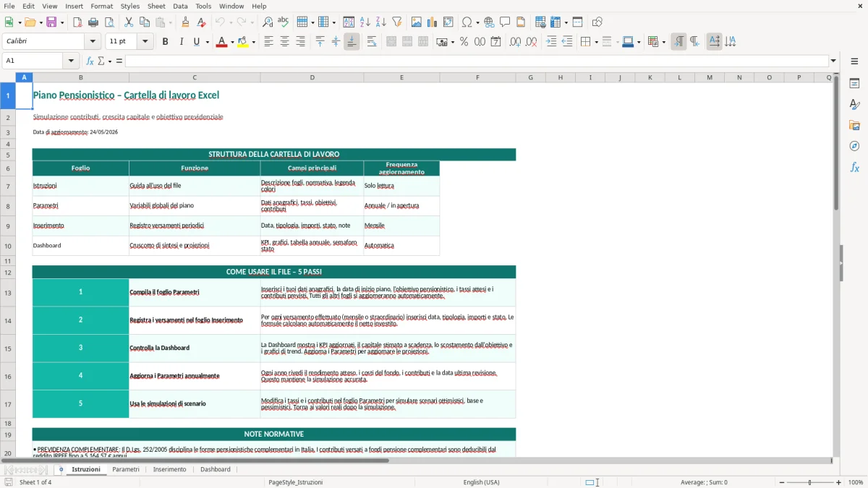
Task: Click Sort Ascending icon
Action: pyautogui.click(x=365, y=22)
